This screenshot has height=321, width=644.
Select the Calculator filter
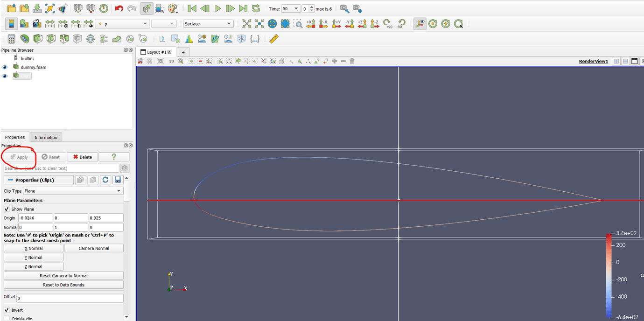point(11,39)
